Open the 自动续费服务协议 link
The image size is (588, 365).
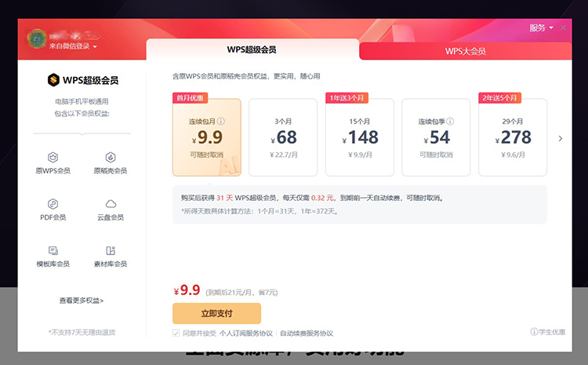(x=307, y=333)
